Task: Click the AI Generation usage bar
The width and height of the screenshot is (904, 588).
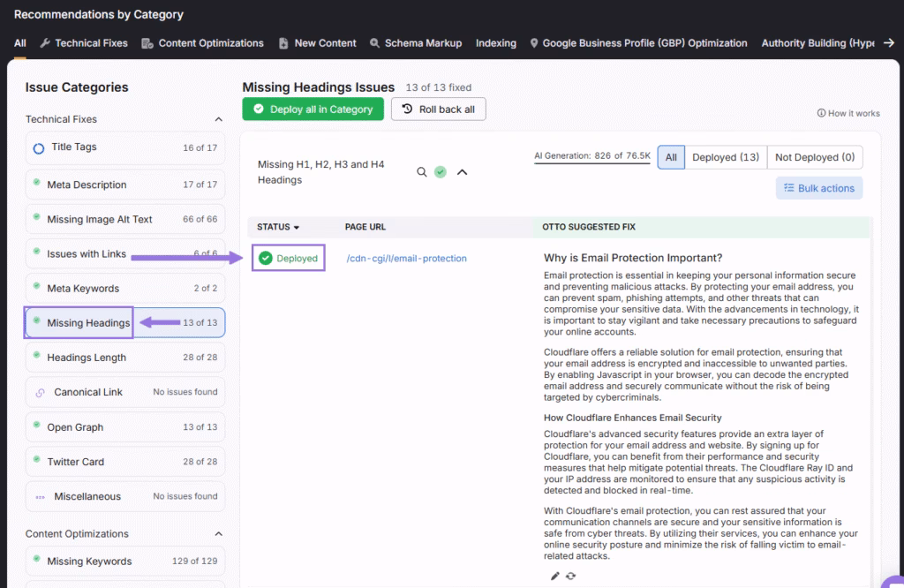Action: [591, 157]
